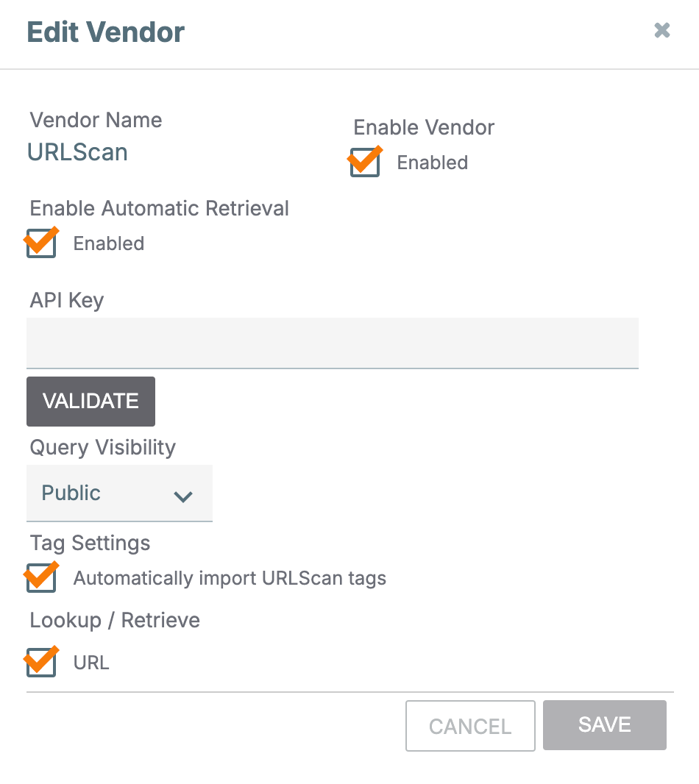
Task: Uncheck Automatically import URLScan tags
Action: (41, 576)
